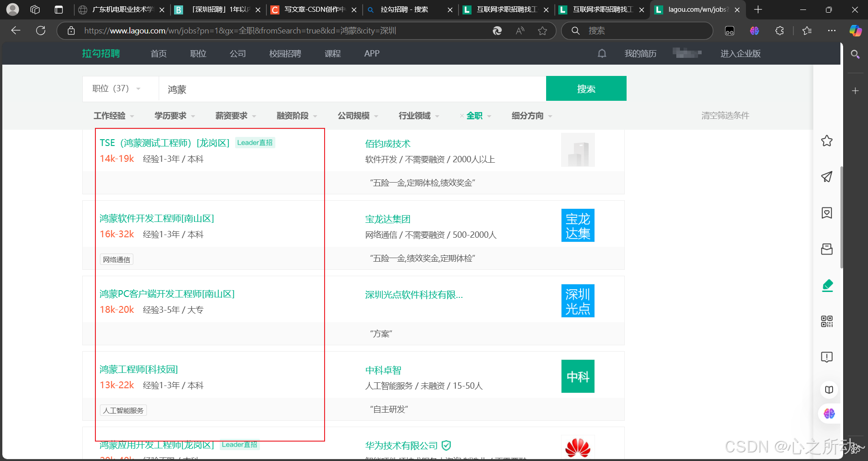Image resolution: width=868 pixels, height=461 pixels.
Task: Open the 鸿蒙PC客户端开发工程师[南山区] job posting
Action: [167, 294]
